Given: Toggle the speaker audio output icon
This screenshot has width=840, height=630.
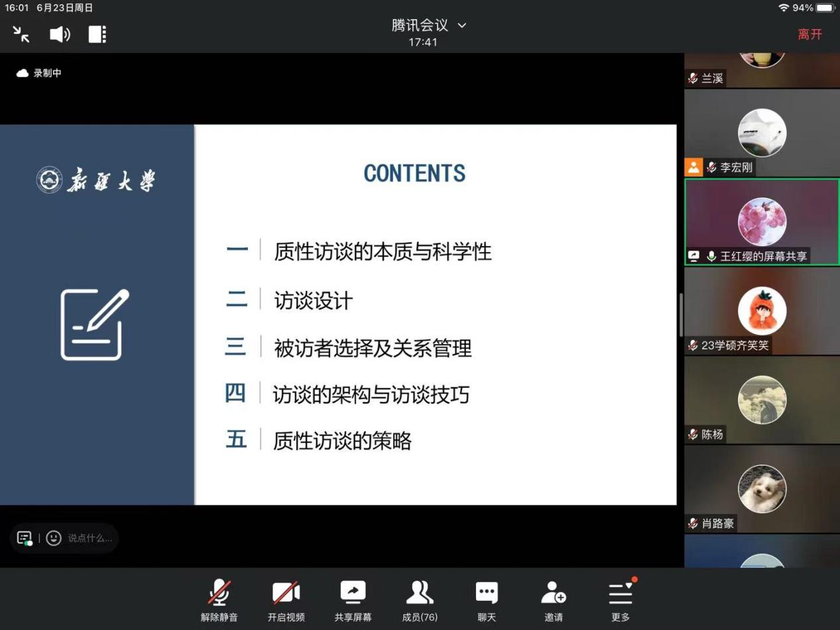Looking at the screenshot, I should (x=60, y=34).
